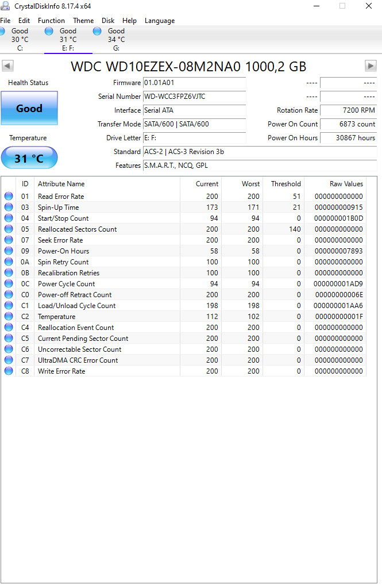Screen dimensions: 382x588
Task: Click status orb for UltraDMA CRC Error Count
Action: click(x=9, y=360)
